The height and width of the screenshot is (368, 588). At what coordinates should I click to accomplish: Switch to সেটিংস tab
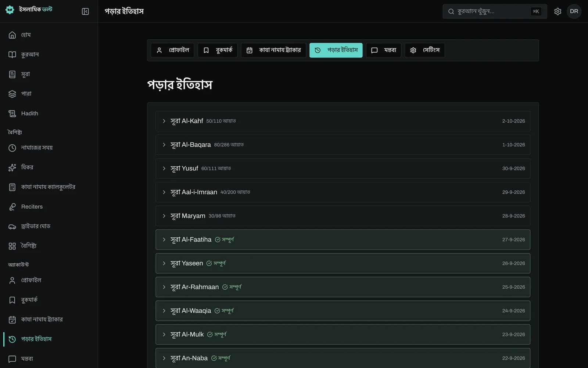425,50
